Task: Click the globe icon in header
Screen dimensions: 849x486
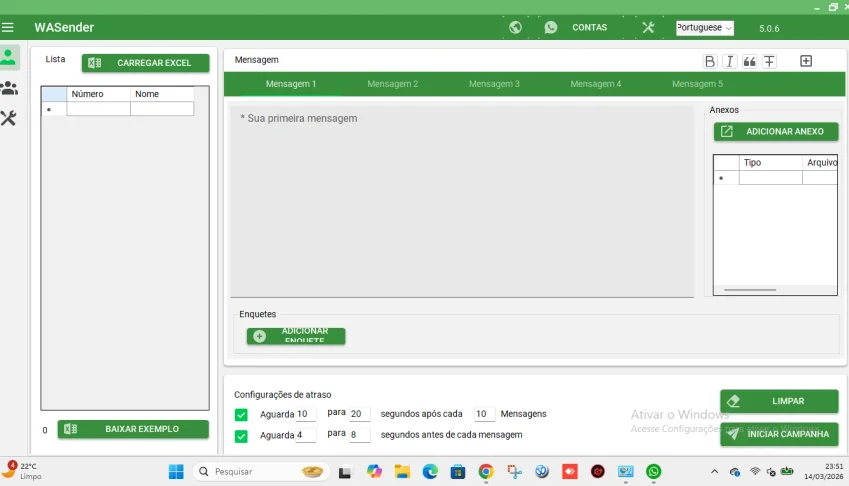Action: click(515, 27)
